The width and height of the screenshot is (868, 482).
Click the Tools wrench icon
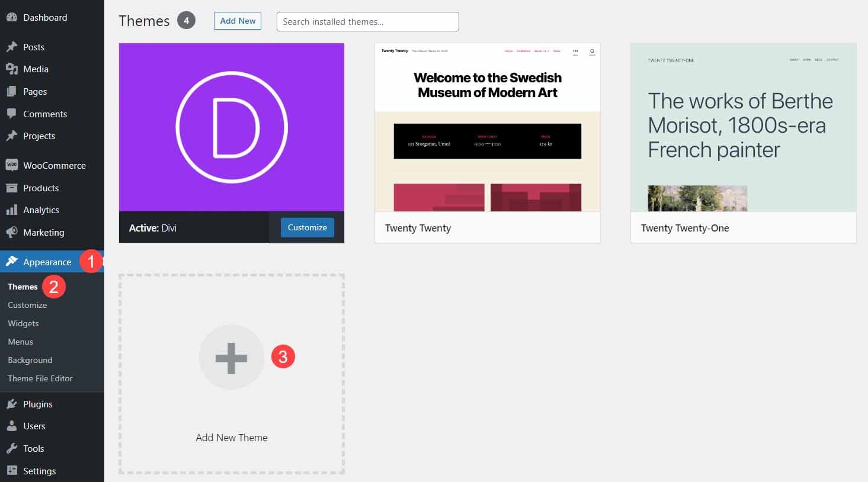[x=11, y=448]
